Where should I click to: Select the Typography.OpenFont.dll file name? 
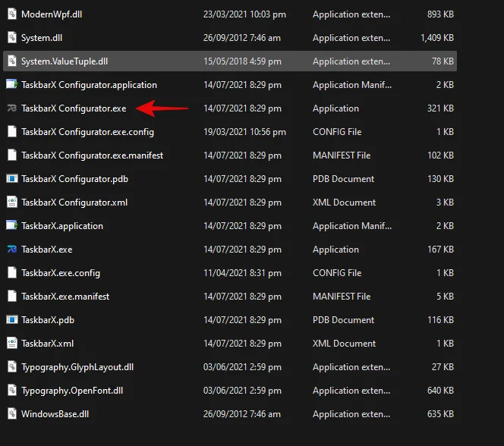[72, 391]
